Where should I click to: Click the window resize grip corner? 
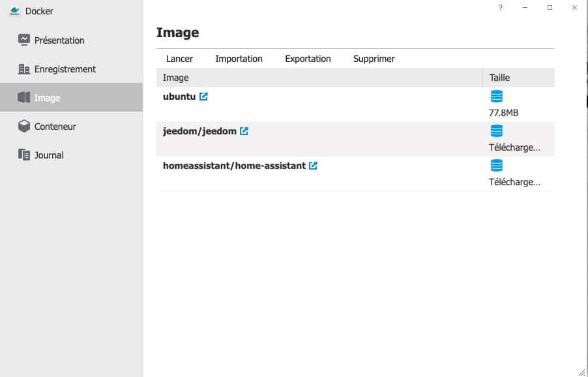[x=581, y=372]
